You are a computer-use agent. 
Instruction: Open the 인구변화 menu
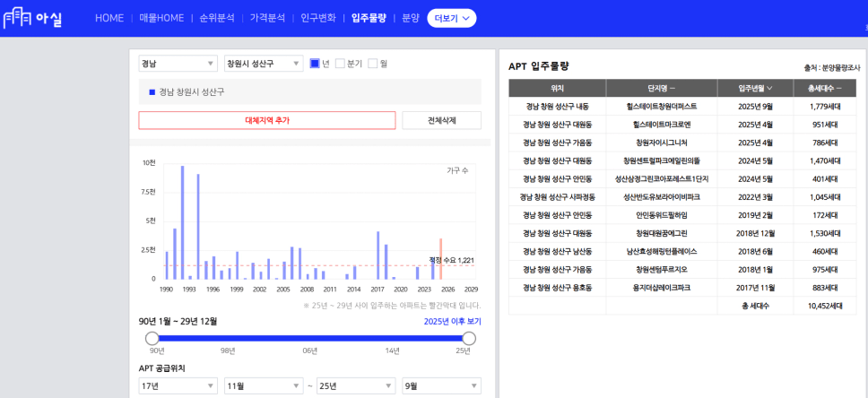click(x=318, y=18)
